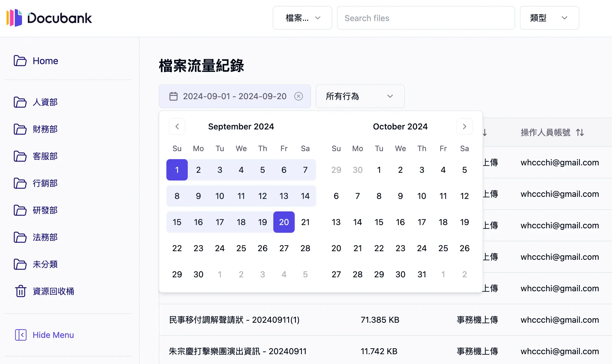612x364 pixels.
Task: Open the 客服部 sidebar menu item
Action: 45,156
